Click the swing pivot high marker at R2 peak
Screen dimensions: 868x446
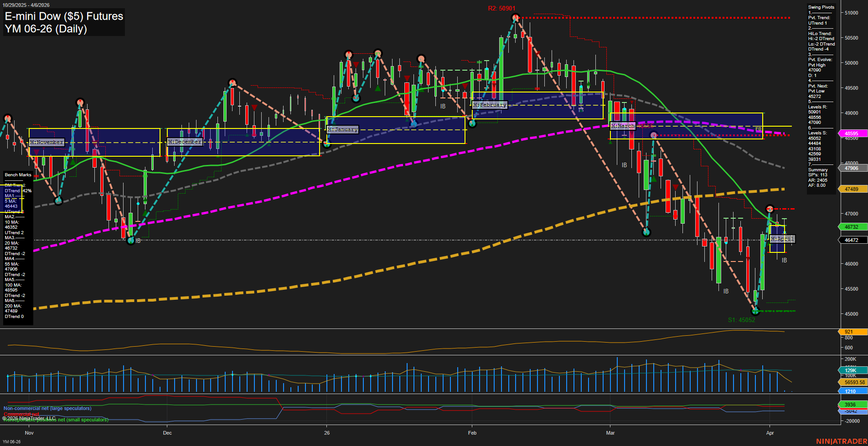(515, 18)
